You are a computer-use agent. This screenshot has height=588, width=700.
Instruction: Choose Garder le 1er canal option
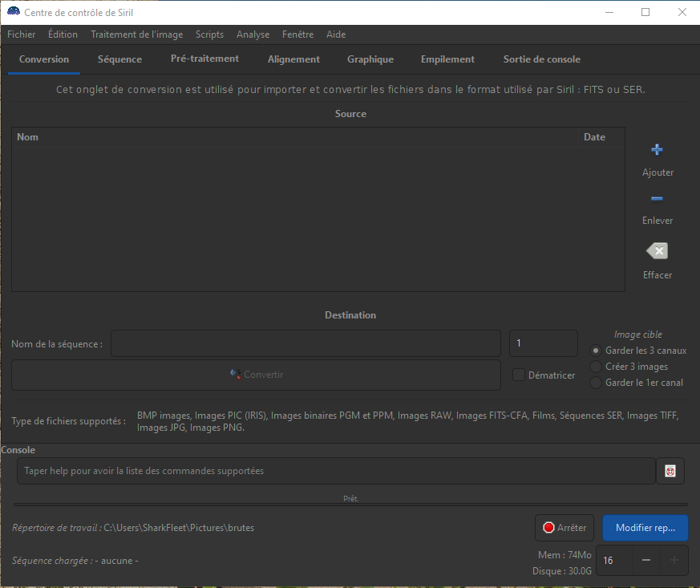tap(596, 383)
